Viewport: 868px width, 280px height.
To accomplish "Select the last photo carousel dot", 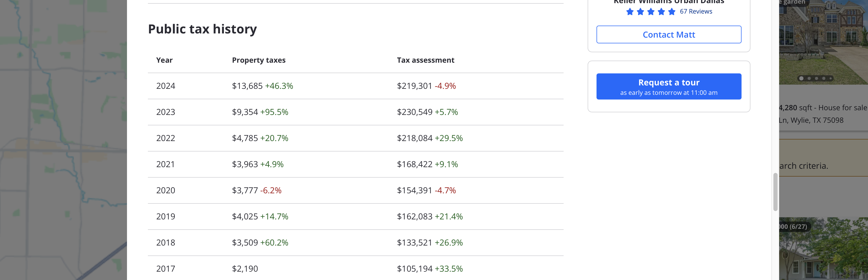I will click(831, 79).
